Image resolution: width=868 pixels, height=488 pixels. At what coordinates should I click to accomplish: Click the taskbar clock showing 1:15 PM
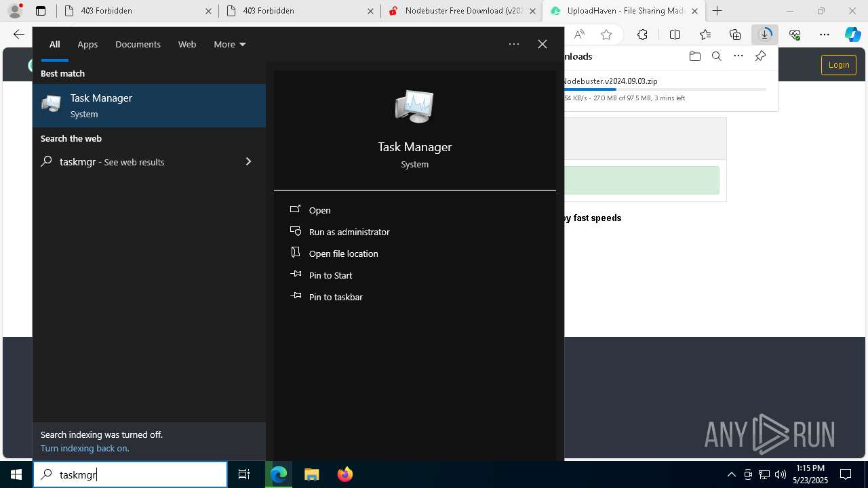tap(810, 474)
